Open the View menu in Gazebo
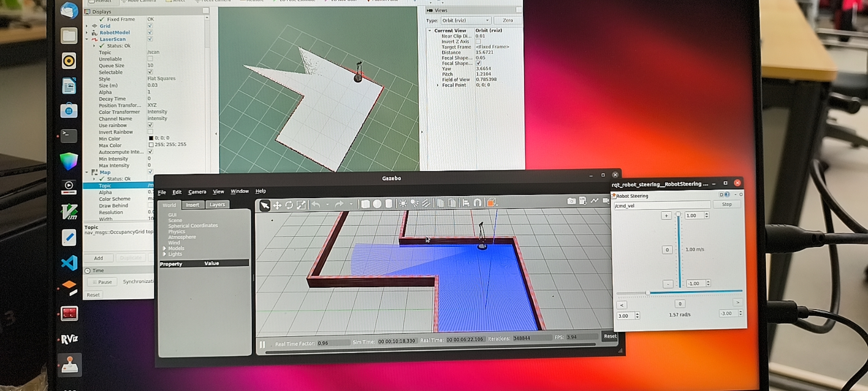 point(218,192)
